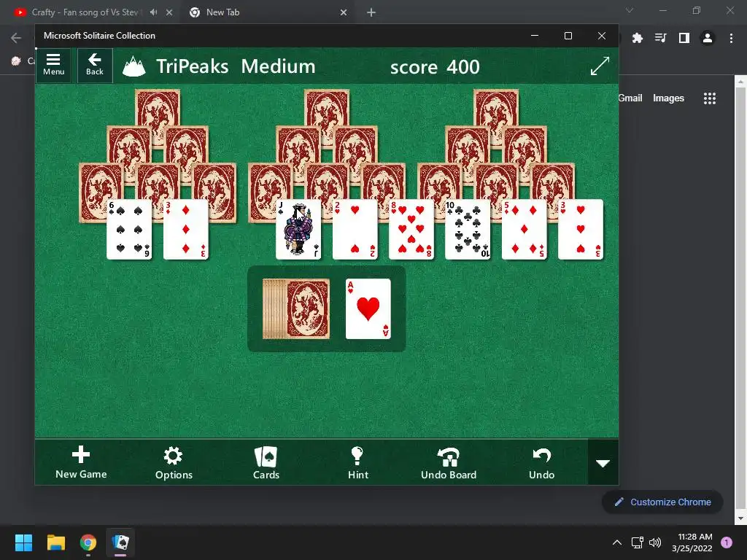Image resolution: width=747 pixels, height=560 pixels.
Task: Play the 6 of spades card
Action: [129, 229]
